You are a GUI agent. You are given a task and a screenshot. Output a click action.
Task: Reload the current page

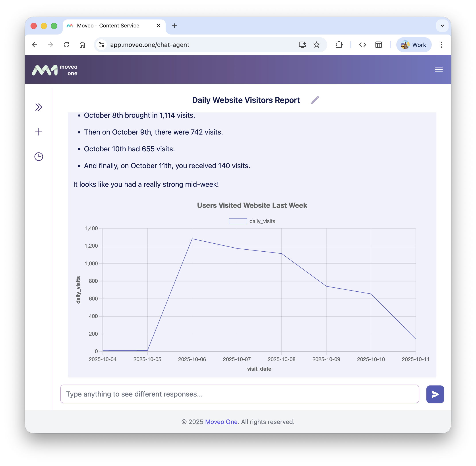pyautogui.click(x=66, y=45)
